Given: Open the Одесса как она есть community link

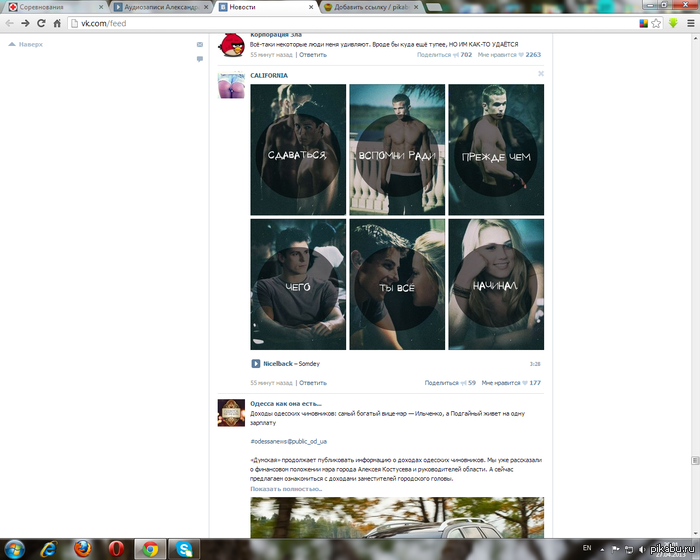Looking at the screenshot, I should pyautogui.click(x=285, y=403).
